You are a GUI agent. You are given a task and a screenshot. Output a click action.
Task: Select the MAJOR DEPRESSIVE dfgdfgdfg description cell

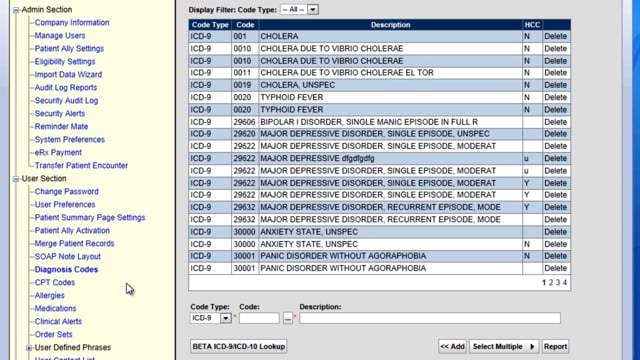[391, 158]
